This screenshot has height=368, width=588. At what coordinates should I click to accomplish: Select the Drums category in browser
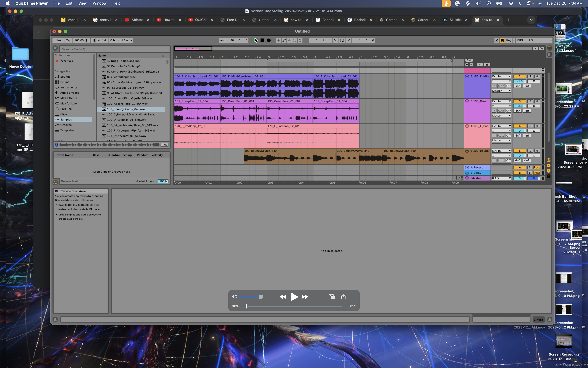click(65, 82)
